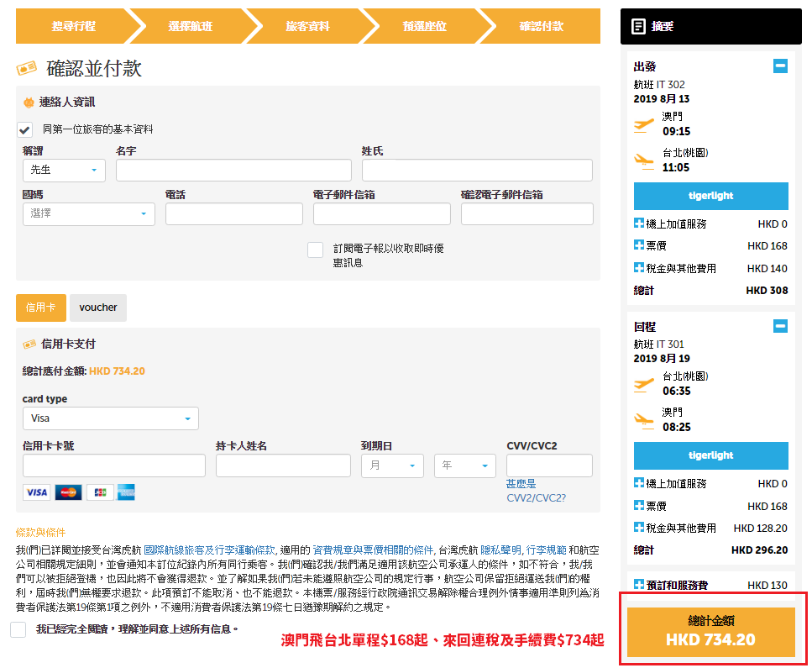Expand 票價 plus icon under 出發
Screen dimensions: 812x668
tap(639, 245)
